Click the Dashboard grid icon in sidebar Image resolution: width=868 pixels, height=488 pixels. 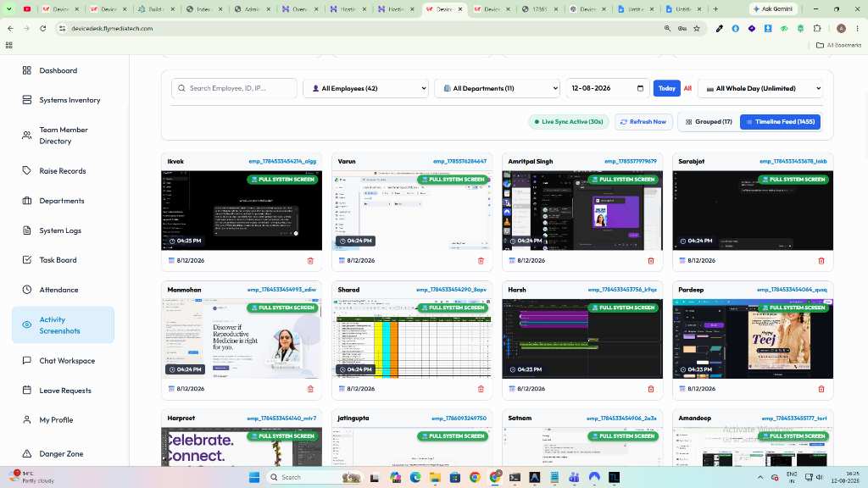point(26,70)
